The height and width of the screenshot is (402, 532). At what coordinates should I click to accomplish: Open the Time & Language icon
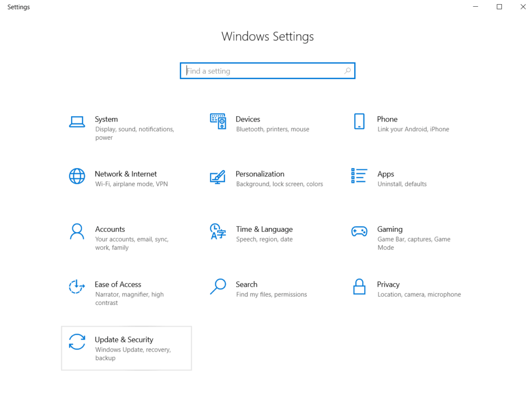tap(218, 231)
